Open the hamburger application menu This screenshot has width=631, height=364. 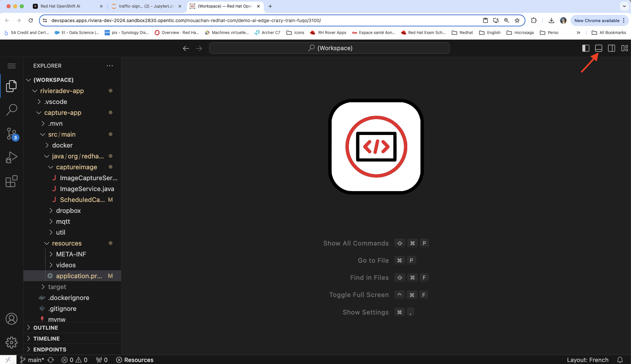click(12, 66)
